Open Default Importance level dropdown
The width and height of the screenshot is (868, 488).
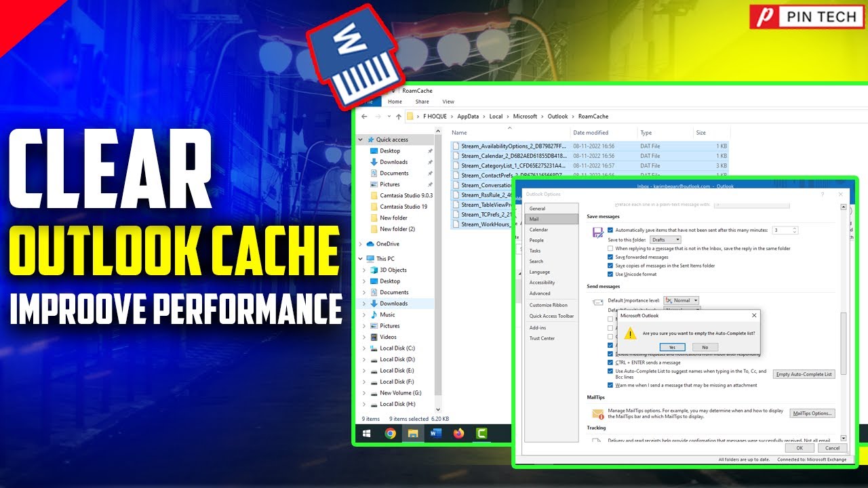tap(681, 300)
